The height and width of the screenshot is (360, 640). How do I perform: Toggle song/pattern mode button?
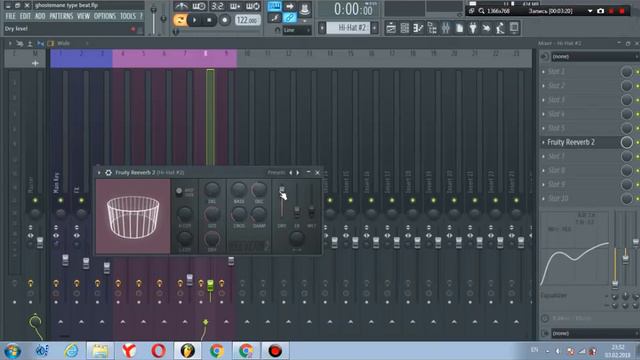pyautogui.click(x=180, y=20)
